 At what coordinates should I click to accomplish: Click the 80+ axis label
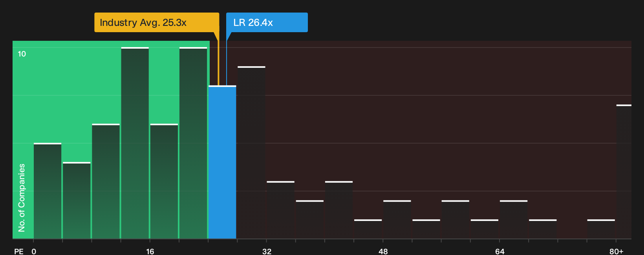click(x=616, y=251)
